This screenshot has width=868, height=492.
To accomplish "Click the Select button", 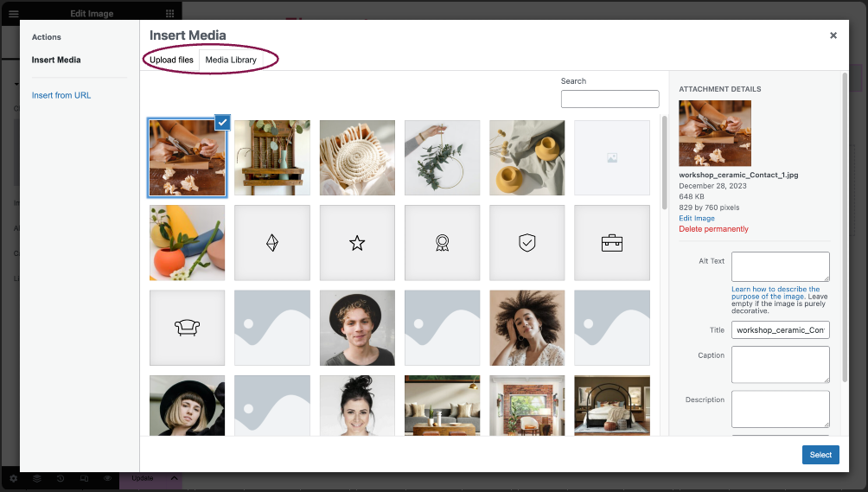I will pyautogui.click(x=820, y=455).
